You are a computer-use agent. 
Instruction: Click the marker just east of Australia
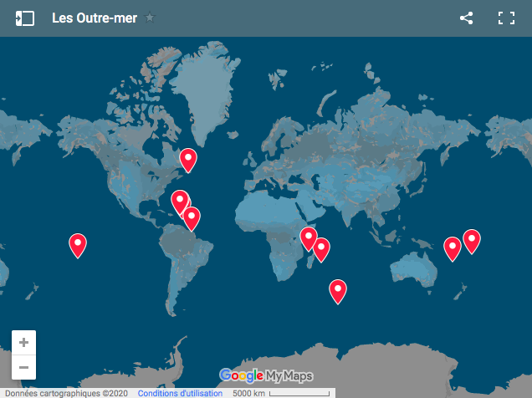[453, 247]
